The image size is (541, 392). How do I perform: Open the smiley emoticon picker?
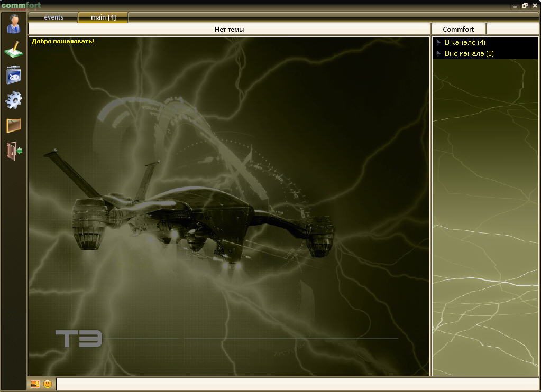tap(48, 384)
